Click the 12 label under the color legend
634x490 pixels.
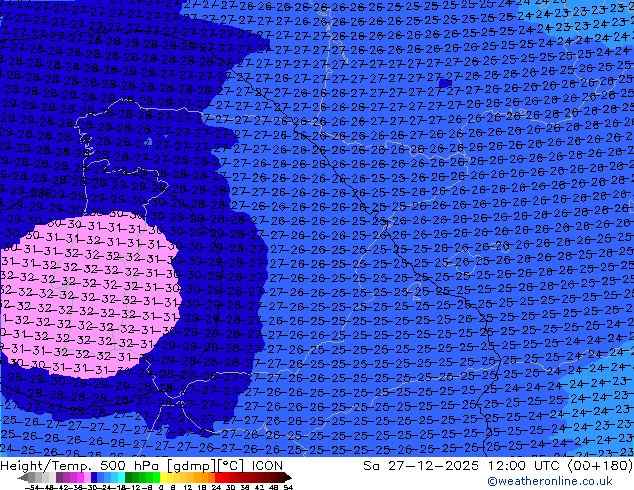188,487
